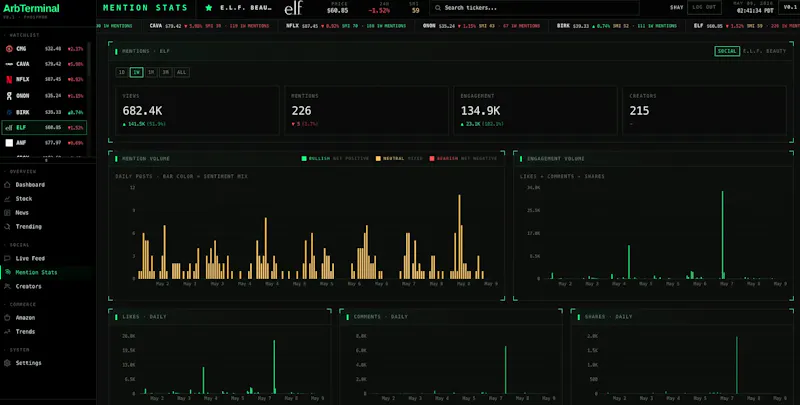Viewport: 800px width, 405px height.
Task: Click the 226 mentions value
Action: (301, 111)
